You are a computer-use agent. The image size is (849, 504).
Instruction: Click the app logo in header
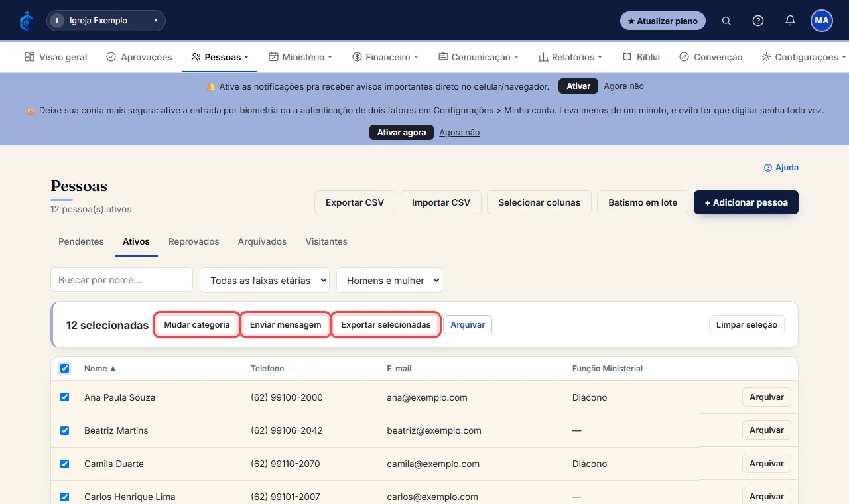pos(27,21)
